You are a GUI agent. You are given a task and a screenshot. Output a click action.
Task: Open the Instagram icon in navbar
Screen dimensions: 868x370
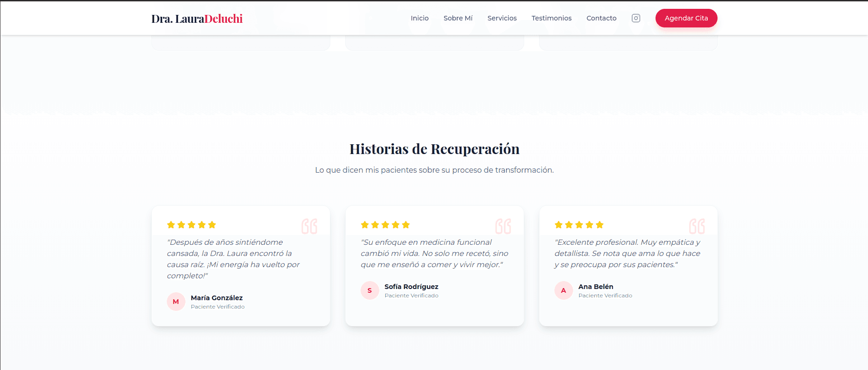pos(636,18)
